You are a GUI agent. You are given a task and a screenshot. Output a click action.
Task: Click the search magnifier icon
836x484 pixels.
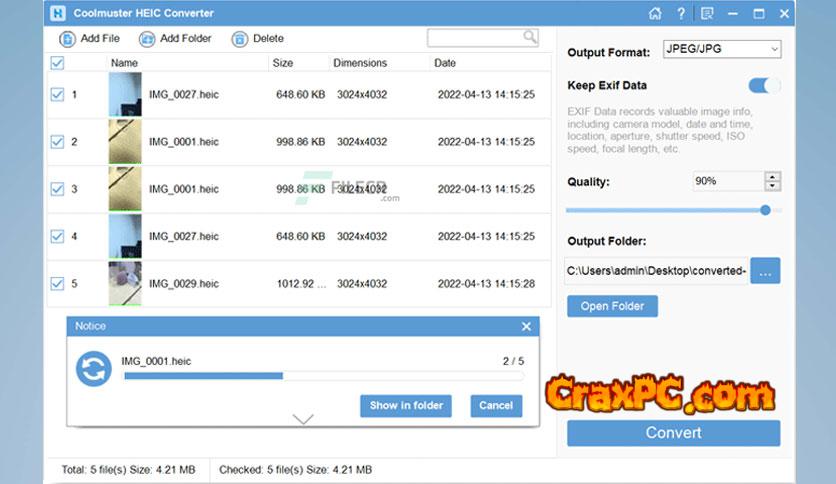[529, 37]
